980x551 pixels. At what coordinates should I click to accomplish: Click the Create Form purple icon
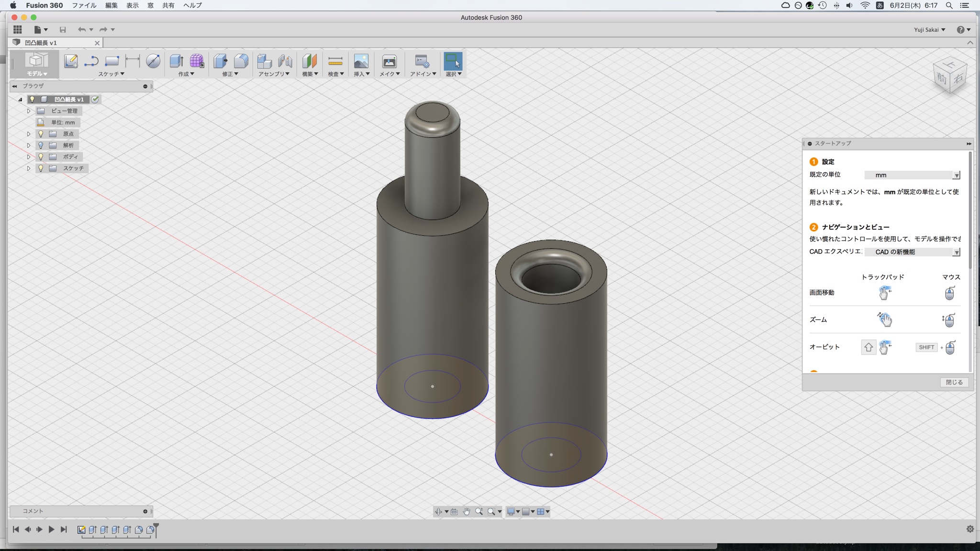(x=197, y=61)
